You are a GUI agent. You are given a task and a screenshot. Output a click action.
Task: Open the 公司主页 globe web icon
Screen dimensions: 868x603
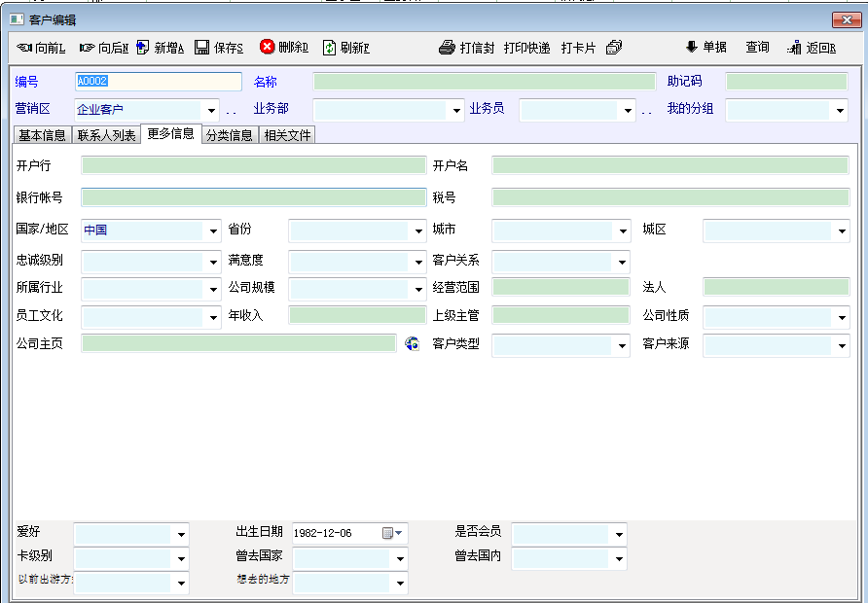pyautogui.click(x=413, y=343)
